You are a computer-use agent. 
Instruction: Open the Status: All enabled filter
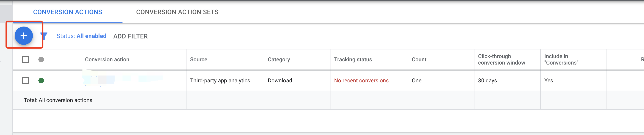click(x=82, y=36)
